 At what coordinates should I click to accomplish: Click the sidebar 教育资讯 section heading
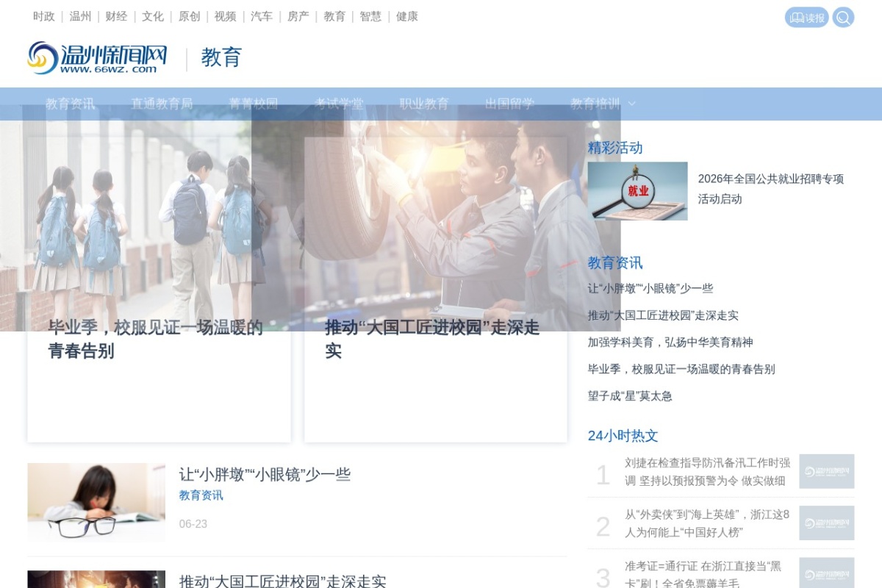click(615, 263)
